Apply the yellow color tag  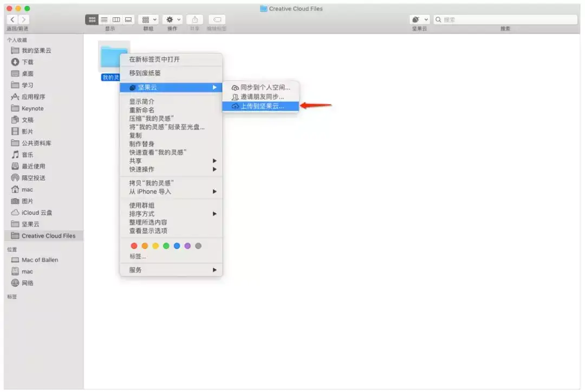[155, 246]
